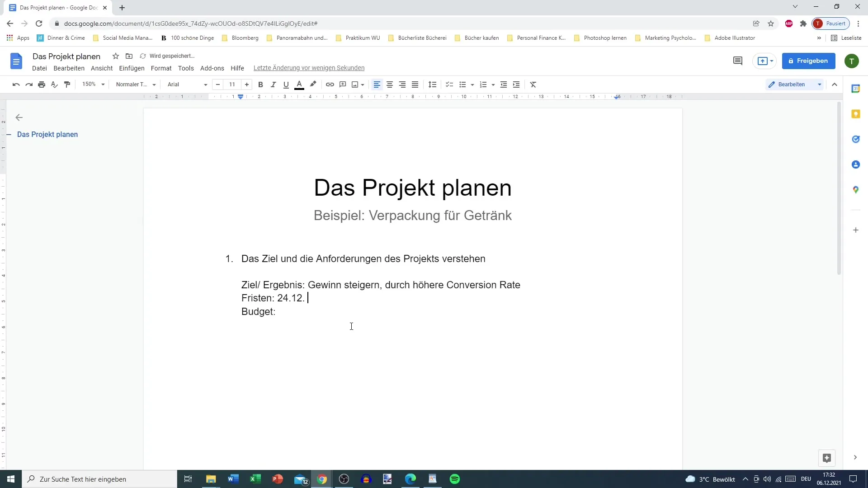Align text left

coord(377,84)
